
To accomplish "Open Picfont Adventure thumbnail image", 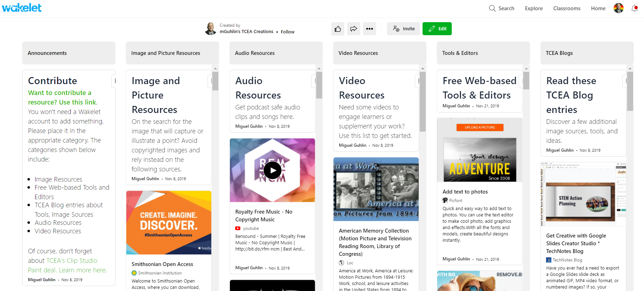I will tap(480, 150).
